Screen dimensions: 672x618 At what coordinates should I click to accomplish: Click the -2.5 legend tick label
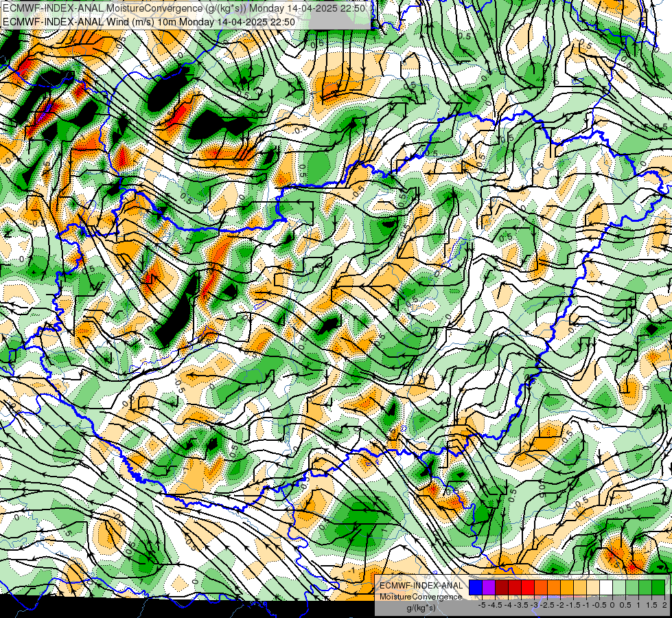coord(547,605)
